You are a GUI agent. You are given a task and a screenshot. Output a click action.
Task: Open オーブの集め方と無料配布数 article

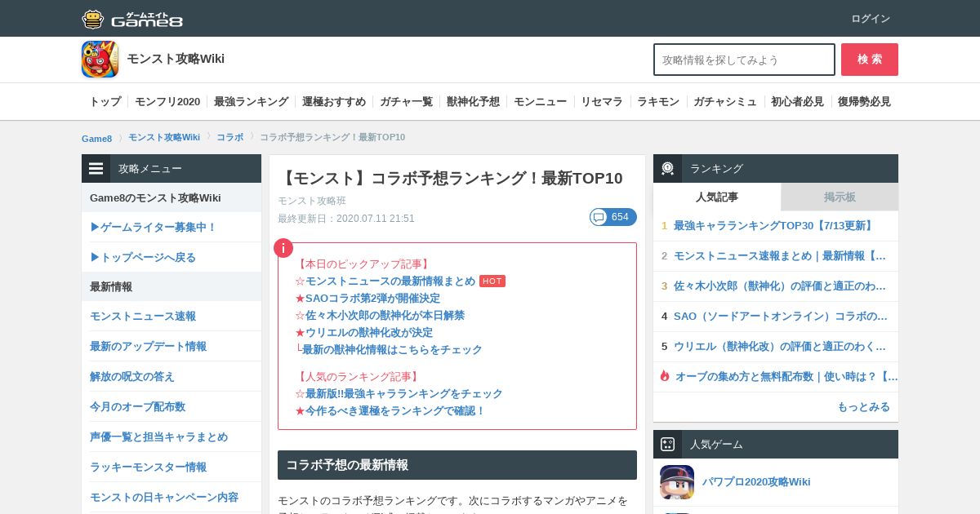786,377
